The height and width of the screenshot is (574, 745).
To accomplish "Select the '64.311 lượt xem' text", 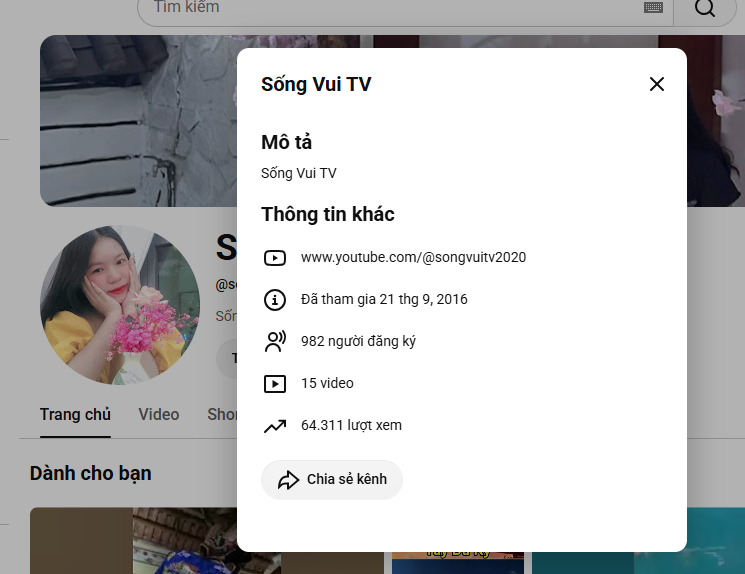I will [351, 425].
